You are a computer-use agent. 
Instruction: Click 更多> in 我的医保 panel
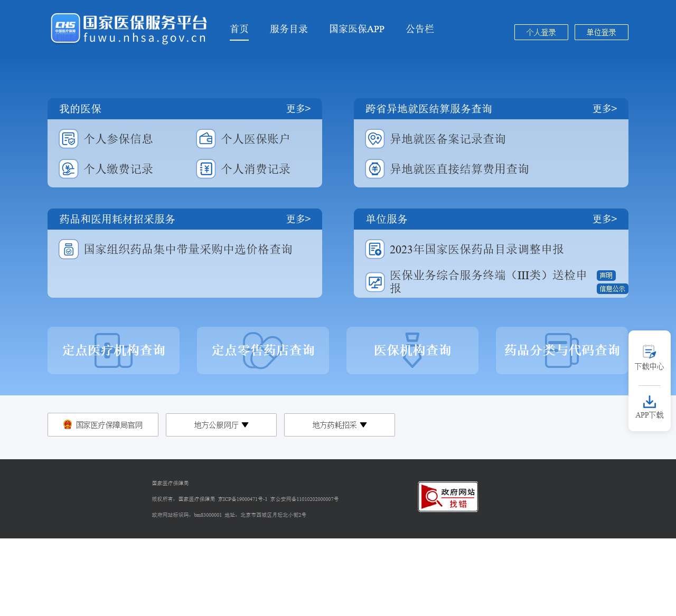[x=298, y=109]
